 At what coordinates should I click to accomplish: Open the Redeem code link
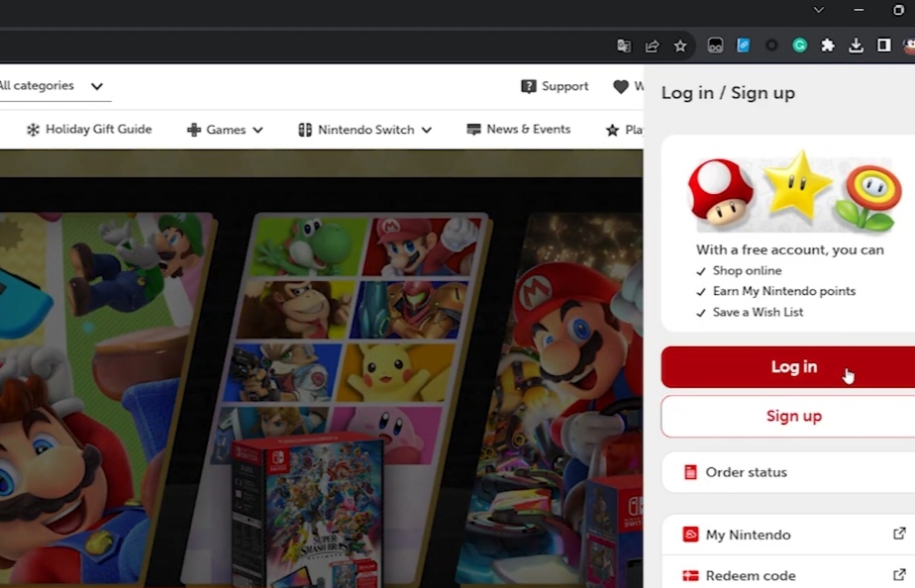tap(788, 575)
